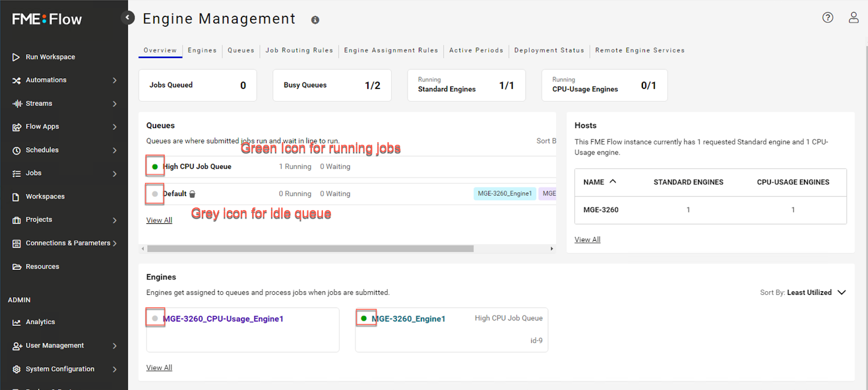Open the MGE-3260_CPU-Usage_Engine1 engine link

coord(223,319)
